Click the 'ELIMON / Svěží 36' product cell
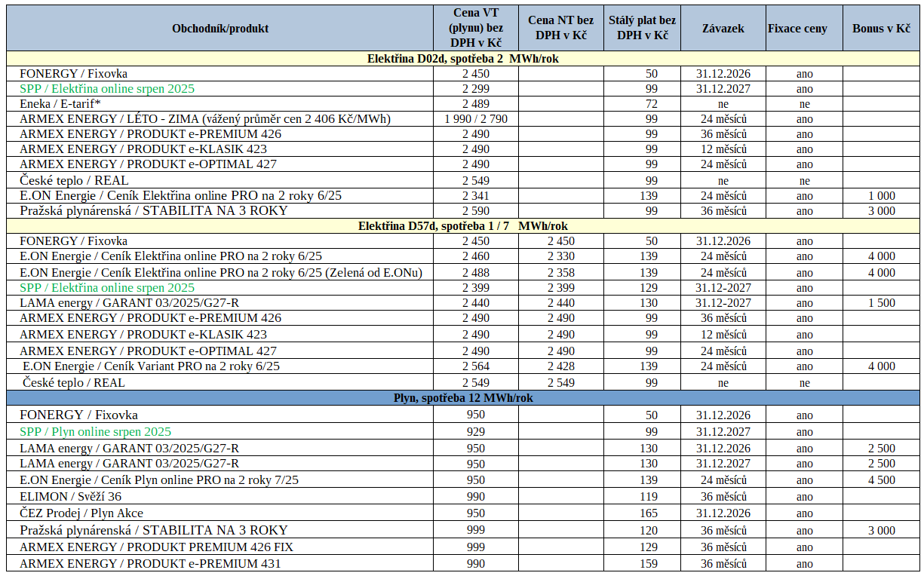 [x=220, y=497]
